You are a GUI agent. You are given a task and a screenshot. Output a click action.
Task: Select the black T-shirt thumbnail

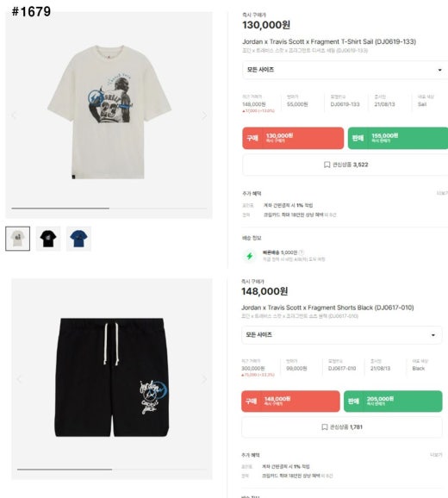coord(48,239)
